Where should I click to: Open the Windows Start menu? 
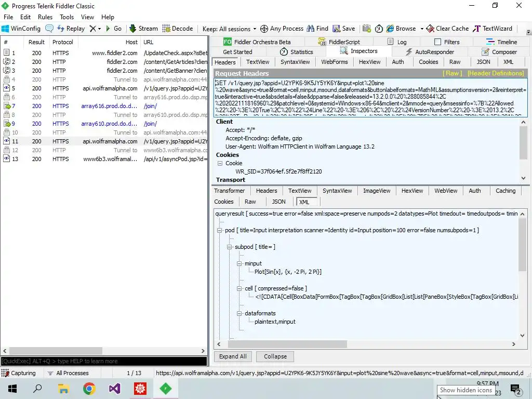click(12, 389)
